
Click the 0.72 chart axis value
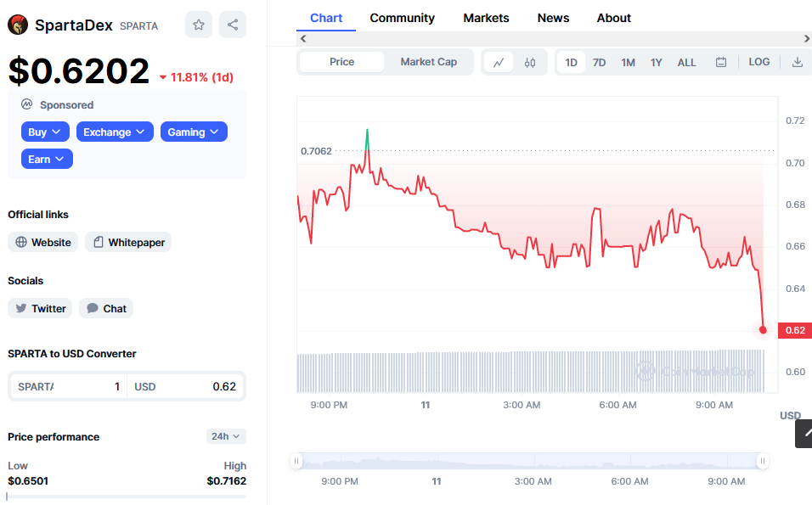pyautogui.click(x=795, y=121)
